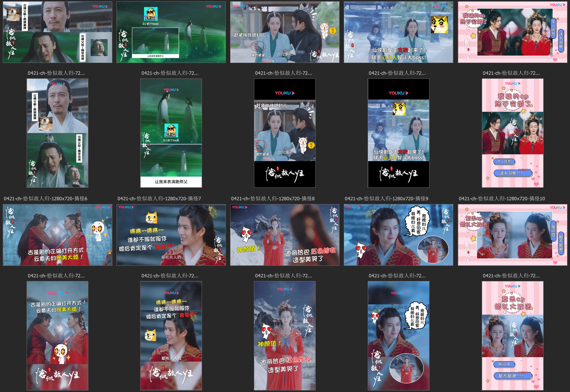Click truncated file name above portrait 见师父前 thumbnail
Viewport: 570px width, 392px height.
56,73
